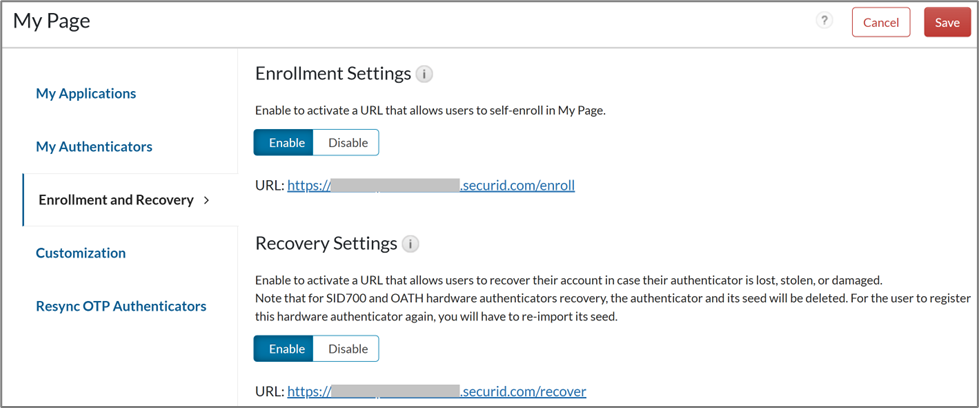Open the My Applications section
Viewport: 979px width, 408px height.
pos(86,94)
